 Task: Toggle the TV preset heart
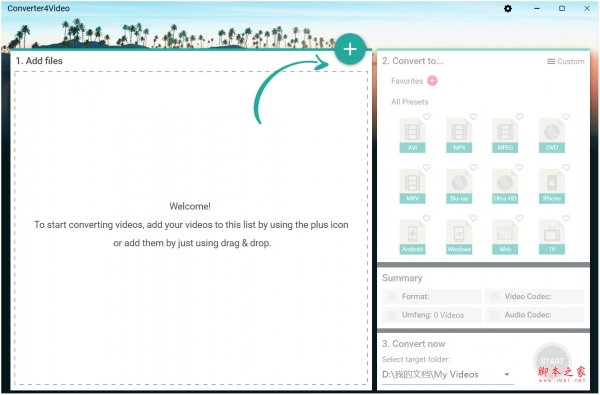(x=566, y=219)
